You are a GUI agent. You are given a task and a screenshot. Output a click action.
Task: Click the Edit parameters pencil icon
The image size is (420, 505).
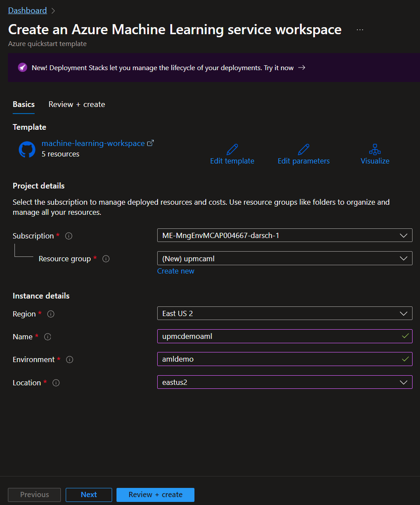pos(304,149)
